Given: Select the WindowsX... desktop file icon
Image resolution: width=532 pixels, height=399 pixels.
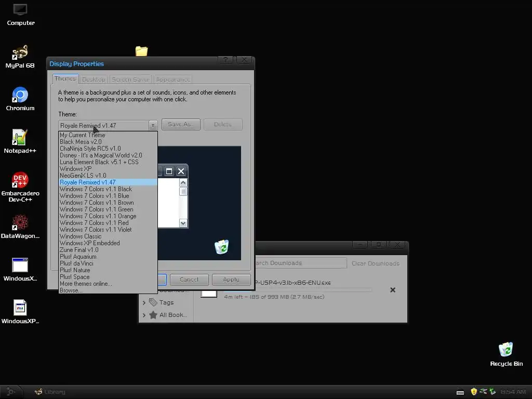Looking at the screenshot, I should pos(20,270).
